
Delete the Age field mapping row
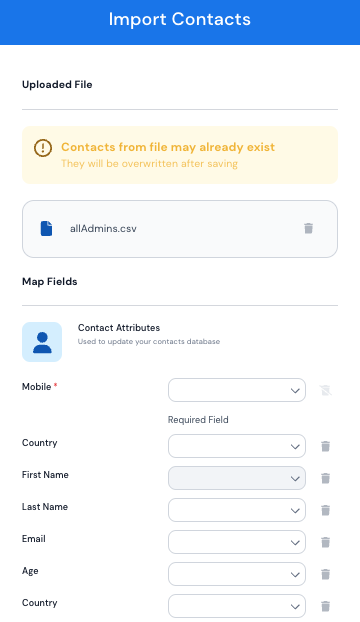(326, 574)
